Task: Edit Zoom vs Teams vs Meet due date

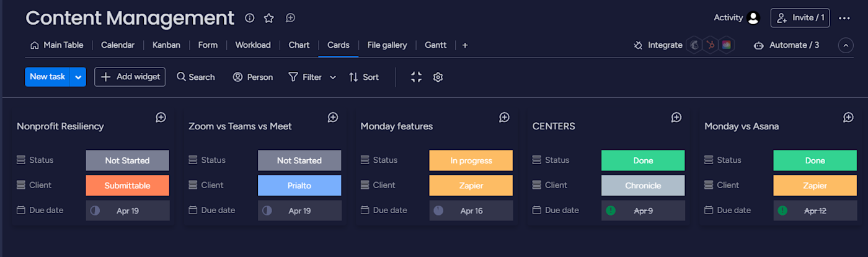Action: [299, 211]
